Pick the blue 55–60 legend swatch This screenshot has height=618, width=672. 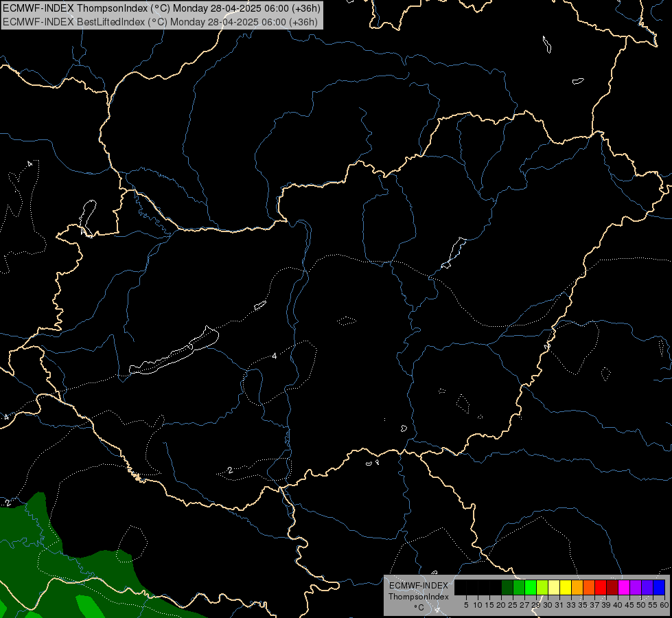[659, 587]
